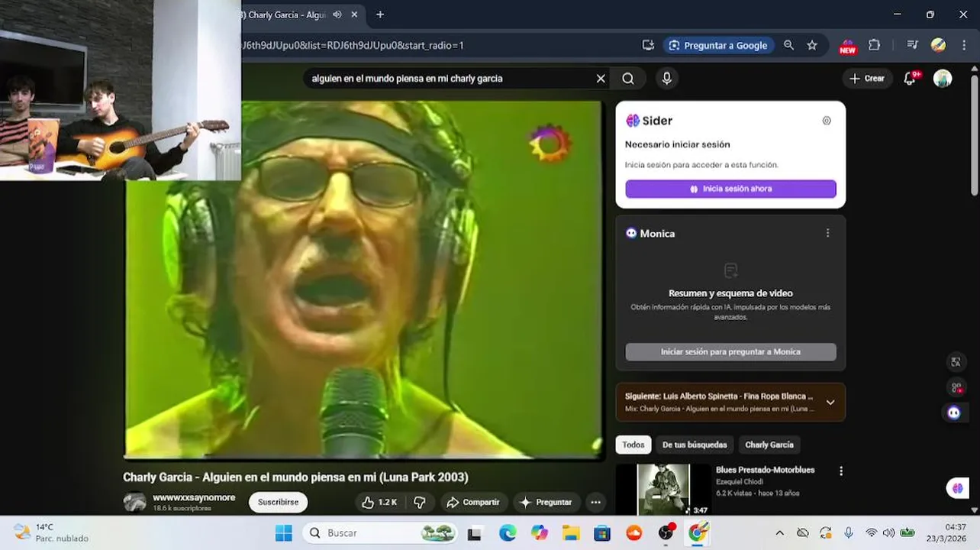Open SoundCloud from taskbar
The width and height of the screenshot is (980, 550).
[x=634, y=533]
